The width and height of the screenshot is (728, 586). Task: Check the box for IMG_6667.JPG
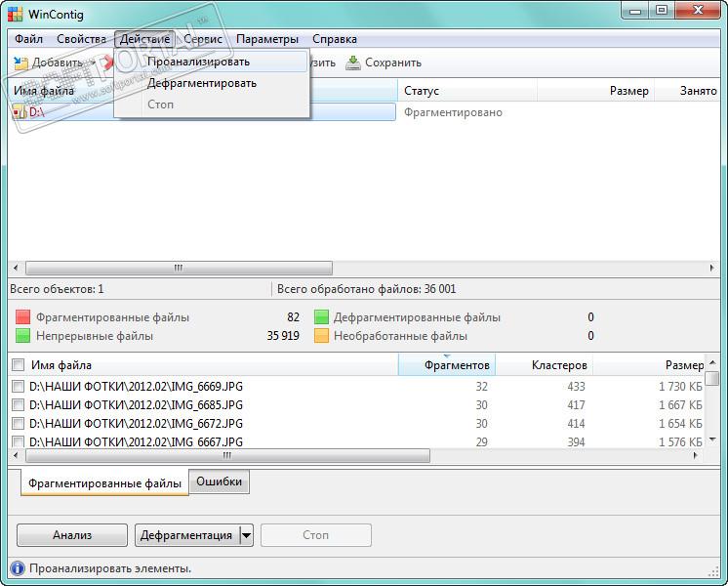(x=19, y=441)
